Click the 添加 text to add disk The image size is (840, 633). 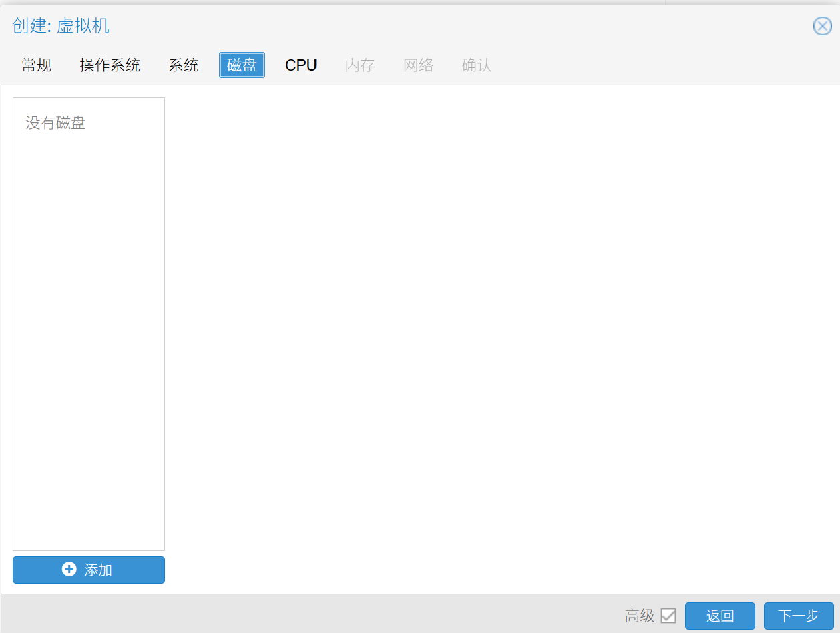point(98,570)
